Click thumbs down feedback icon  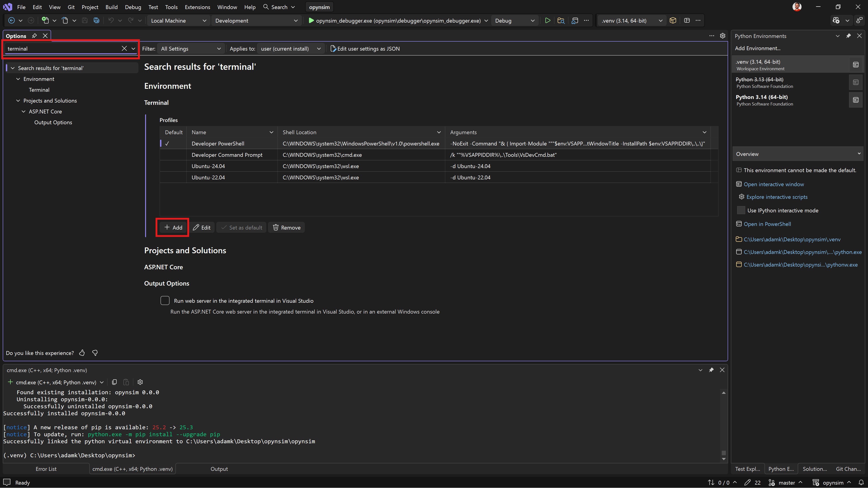tap(95, 353)
